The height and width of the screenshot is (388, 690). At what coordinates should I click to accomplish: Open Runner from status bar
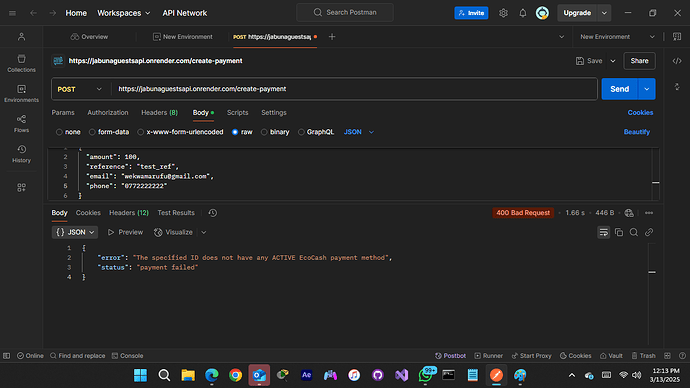(x=488, y=356)
